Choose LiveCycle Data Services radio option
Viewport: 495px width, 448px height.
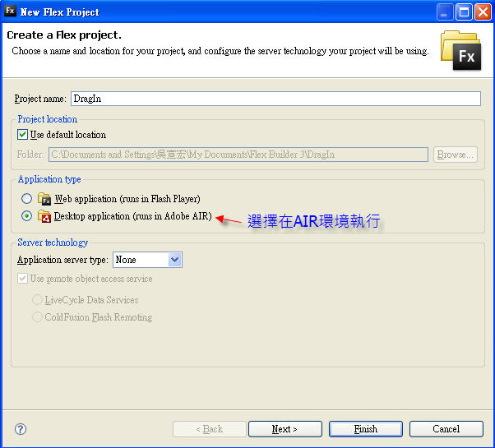coord(37,300)
